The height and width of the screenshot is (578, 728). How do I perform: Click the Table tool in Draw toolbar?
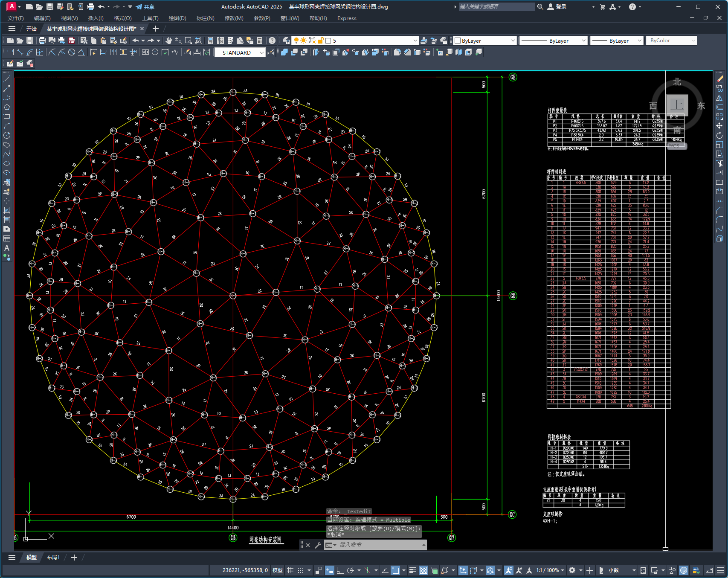[7, 238]
